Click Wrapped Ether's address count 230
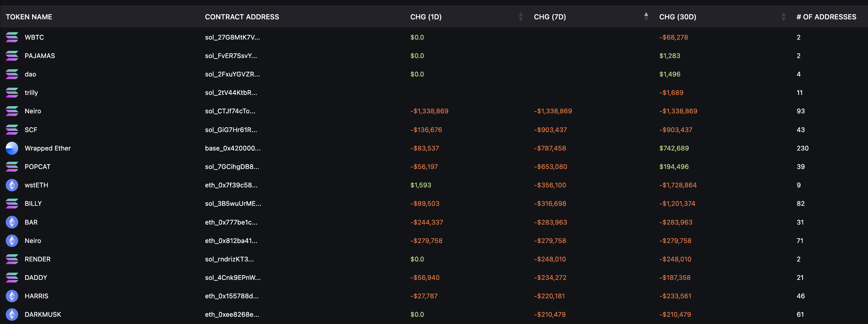The height and width of the screenshot is (324, 868). coord(803,148)
